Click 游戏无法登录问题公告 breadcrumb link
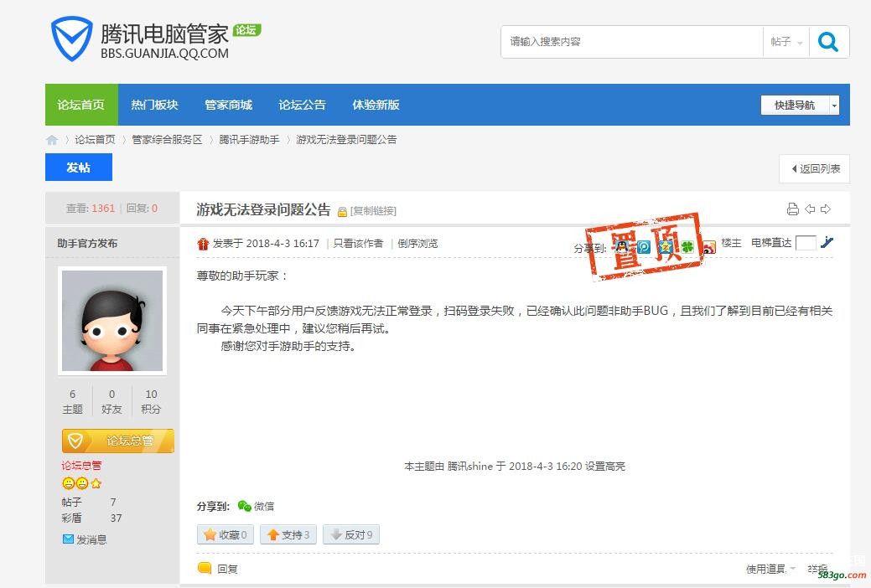This screenshot has width=871, height=588. tap(346, 140)
